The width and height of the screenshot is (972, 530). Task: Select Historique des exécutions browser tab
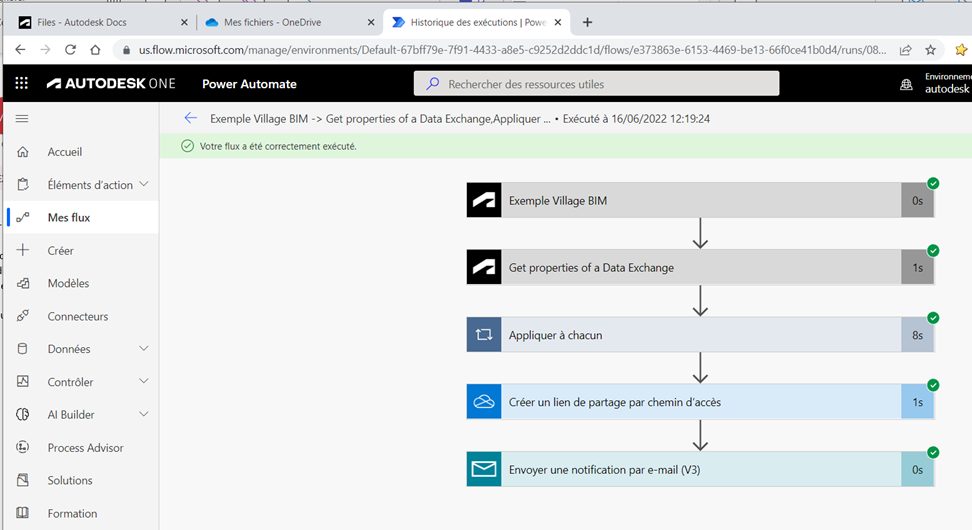[477, 22]
